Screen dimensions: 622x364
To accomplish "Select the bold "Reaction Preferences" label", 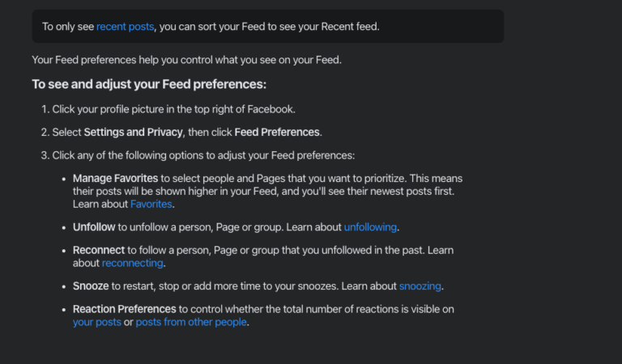I will (125, 309).
